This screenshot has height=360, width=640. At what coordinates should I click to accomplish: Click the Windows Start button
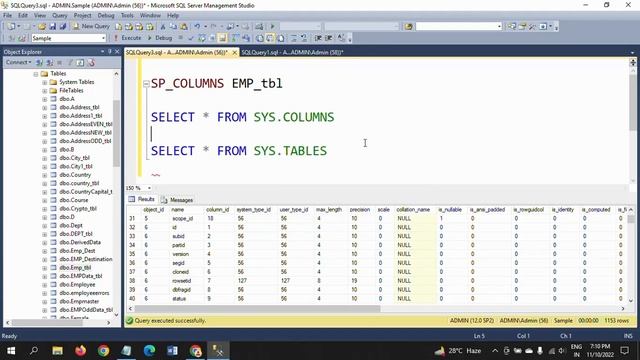[x=11, y=351]
